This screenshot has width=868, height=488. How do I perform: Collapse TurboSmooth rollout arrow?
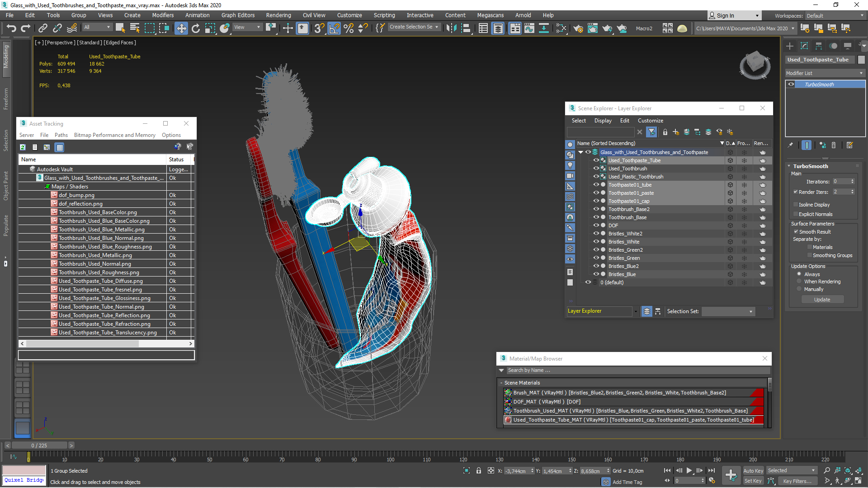pos(789,166)
